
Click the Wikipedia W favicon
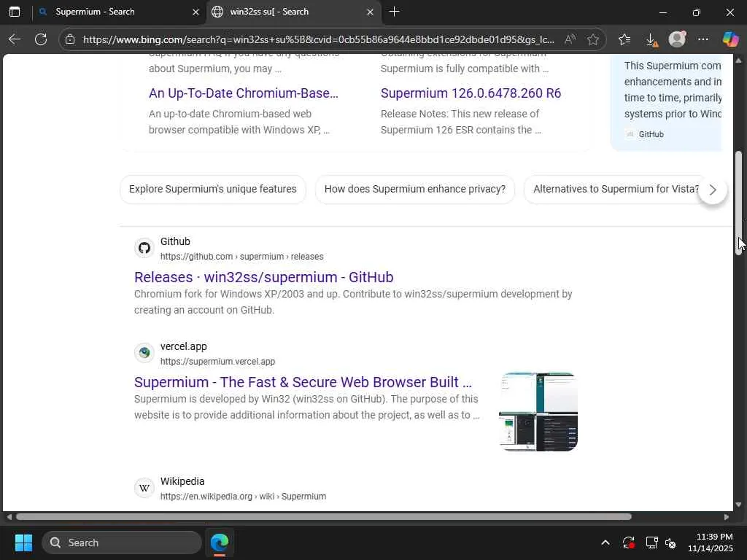coord(144,488)
